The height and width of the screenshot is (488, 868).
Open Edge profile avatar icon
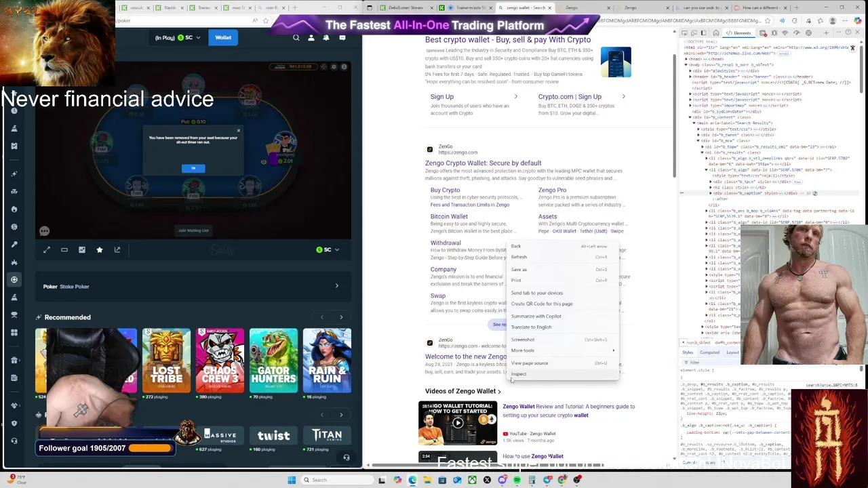833,21
